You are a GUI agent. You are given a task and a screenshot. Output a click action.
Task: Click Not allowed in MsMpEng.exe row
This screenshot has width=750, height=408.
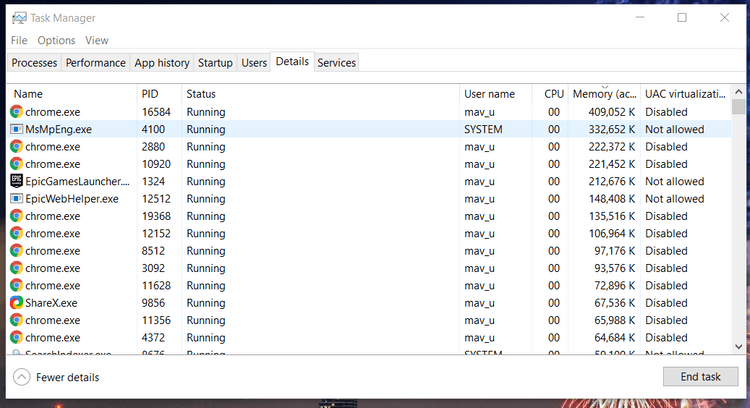click(x=674, y=129)
